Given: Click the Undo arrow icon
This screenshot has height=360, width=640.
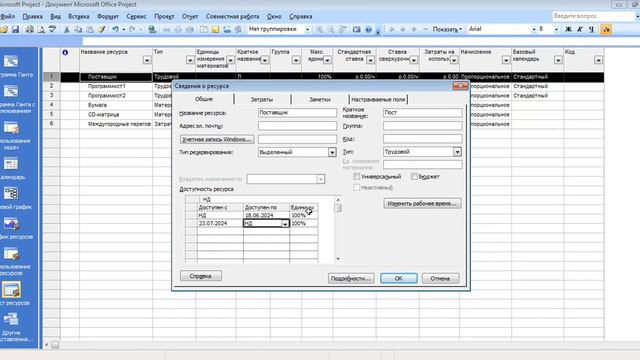Looking at the screenshot, I should point(116,29).
